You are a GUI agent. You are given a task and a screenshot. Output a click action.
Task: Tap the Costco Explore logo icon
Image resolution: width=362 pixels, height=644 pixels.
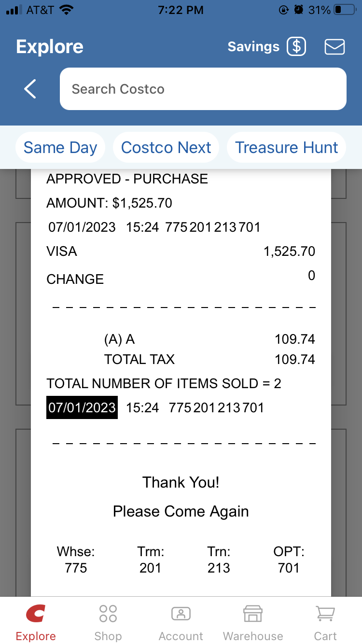(36, 614)
